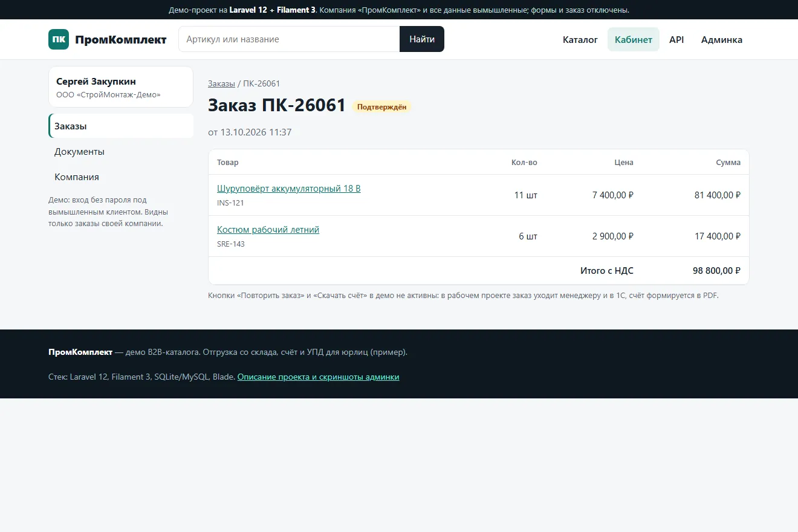
Task: Select Заказы in the sidebar
Action: click(121, 126)
